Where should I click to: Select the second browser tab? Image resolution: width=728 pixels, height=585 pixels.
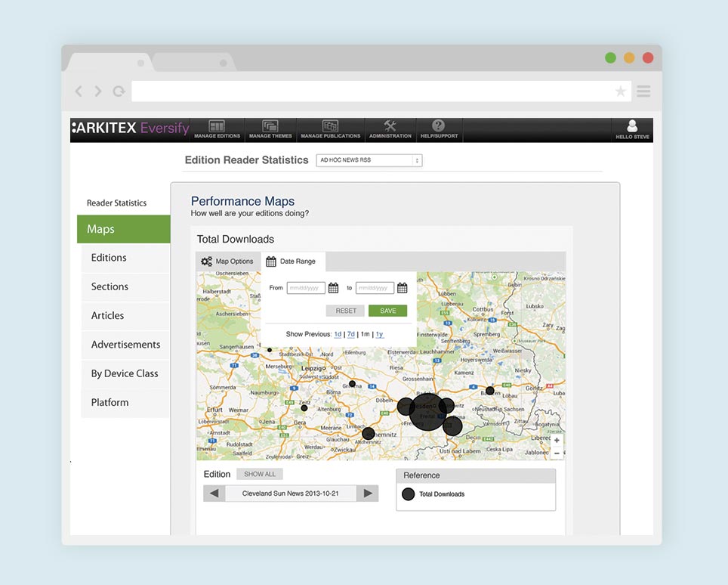point(193,62)
